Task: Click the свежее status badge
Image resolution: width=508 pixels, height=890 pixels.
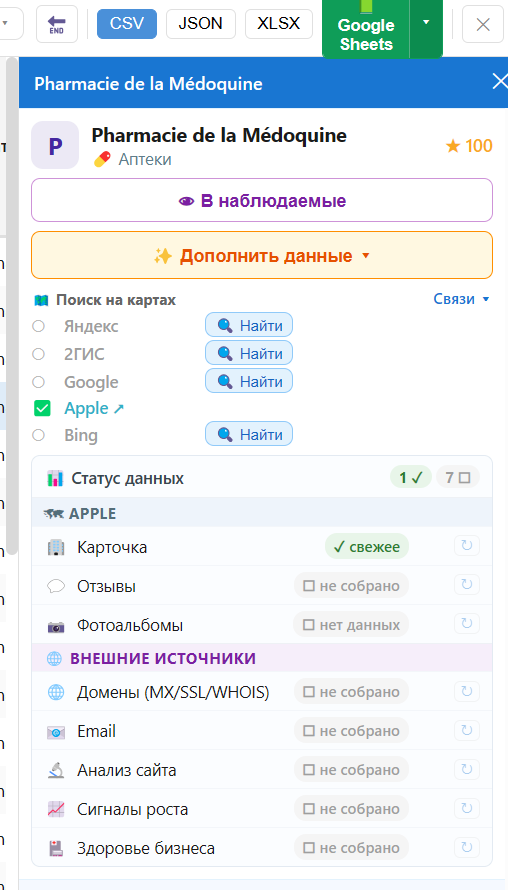Action: pos(367,547)
